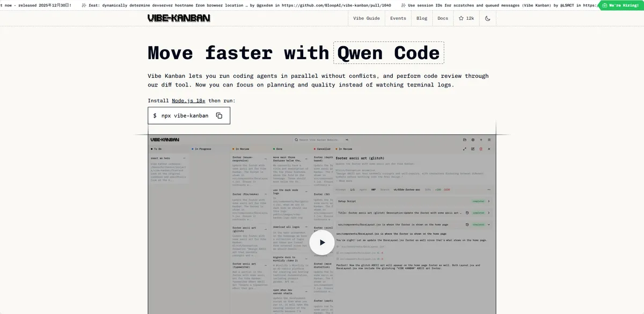Screen dimensions: 644x314
Task: Click the We're Hiring button
Action: click(621, 5)
